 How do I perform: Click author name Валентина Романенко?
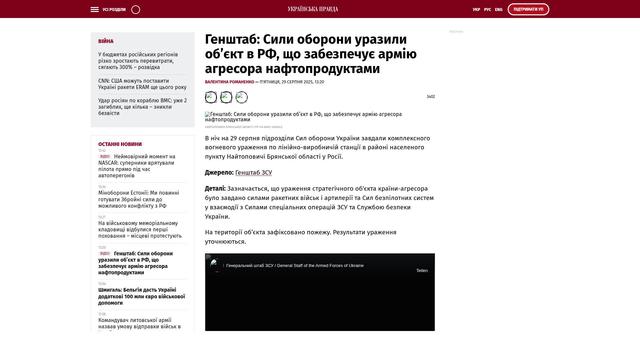point(229,82)
